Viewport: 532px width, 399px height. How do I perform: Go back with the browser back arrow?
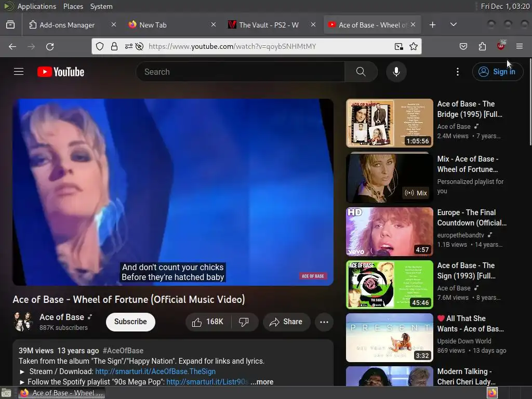coord(12,46)
